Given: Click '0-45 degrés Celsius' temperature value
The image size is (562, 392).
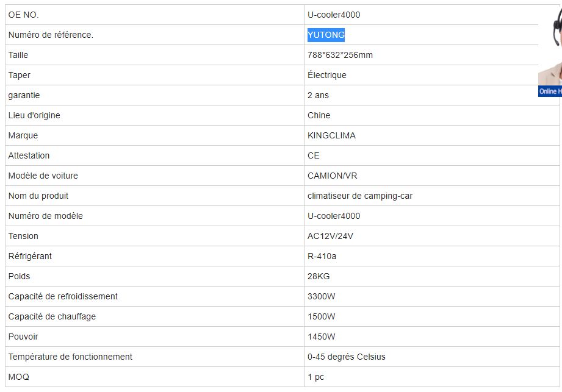Looking at the screenshot, I should point(346,357).
